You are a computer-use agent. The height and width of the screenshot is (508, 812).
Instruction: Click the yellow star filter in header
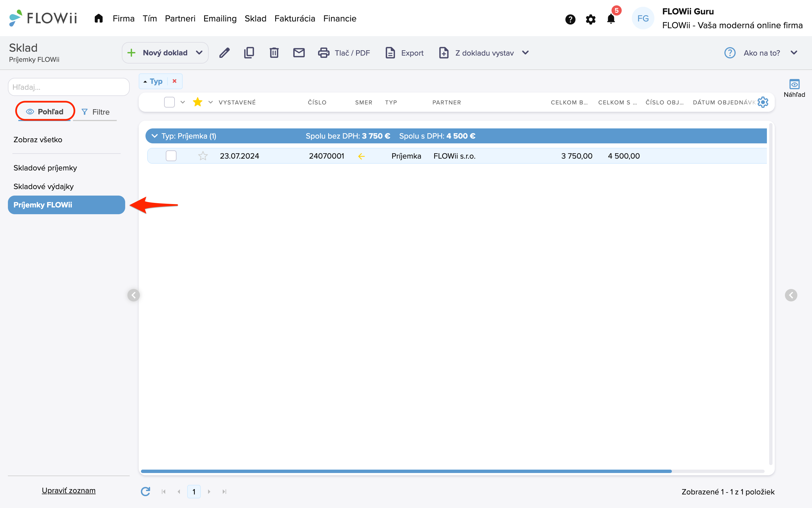(x=198, y=102)
